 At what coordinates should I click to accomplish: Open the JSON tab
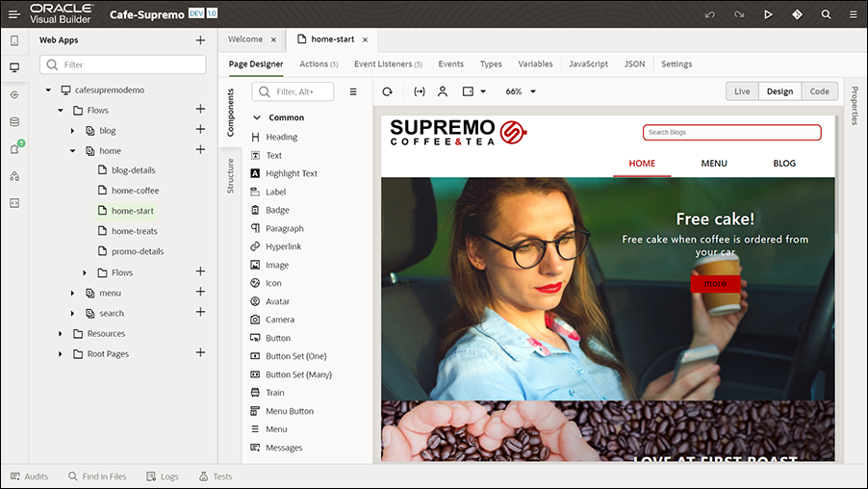point(634,64)
